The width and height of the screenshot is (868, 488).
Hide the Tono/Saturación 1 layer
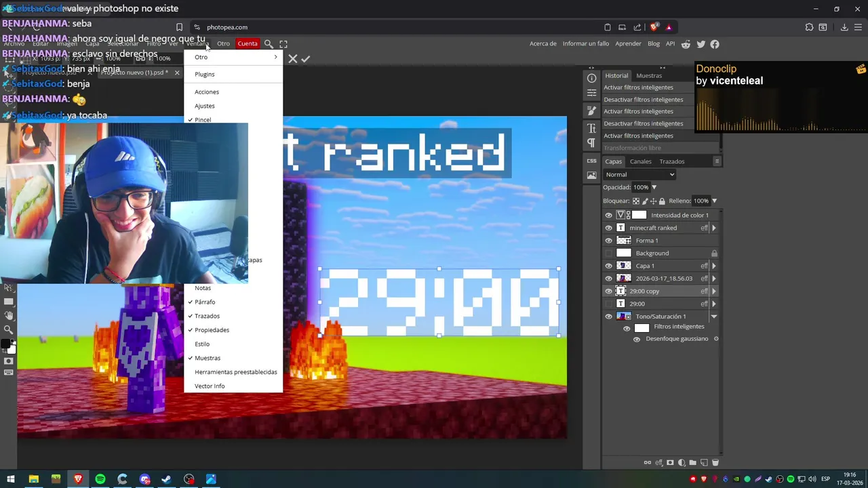[608, 317]
